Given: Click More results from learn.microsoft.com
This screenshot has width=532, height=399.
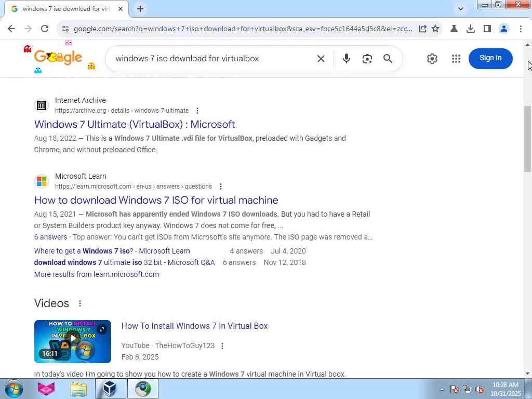Looking at the screenshot, I should (96, 274).
